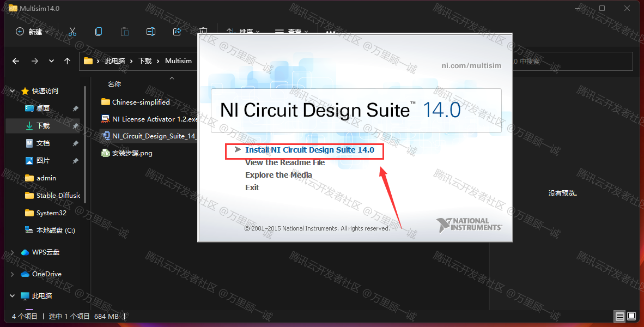Expand the WPS云盘 tree node

pos(13,252)
